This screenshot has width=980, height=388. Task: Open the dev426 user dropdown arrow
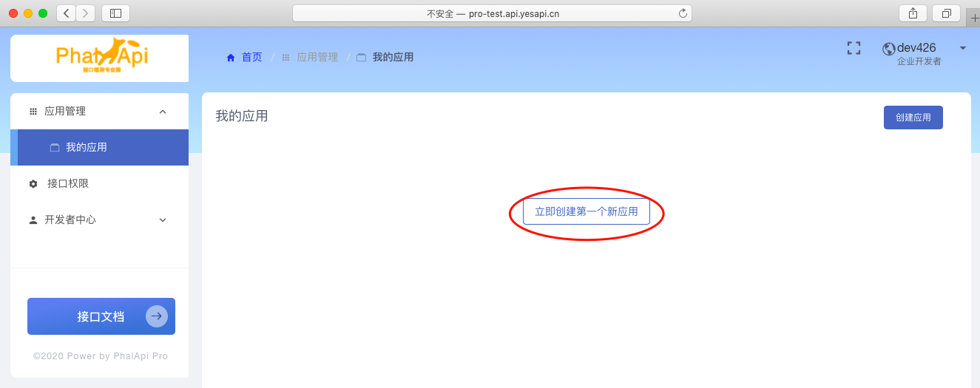point(962,48)
